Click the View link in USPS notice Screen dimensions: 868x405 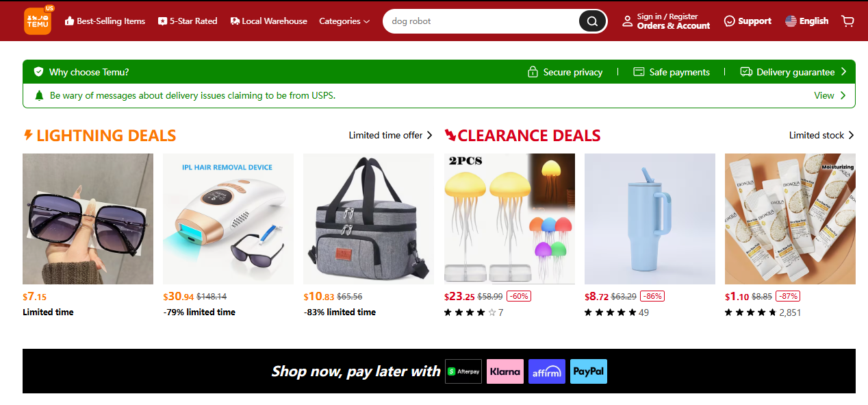[830, 95]
